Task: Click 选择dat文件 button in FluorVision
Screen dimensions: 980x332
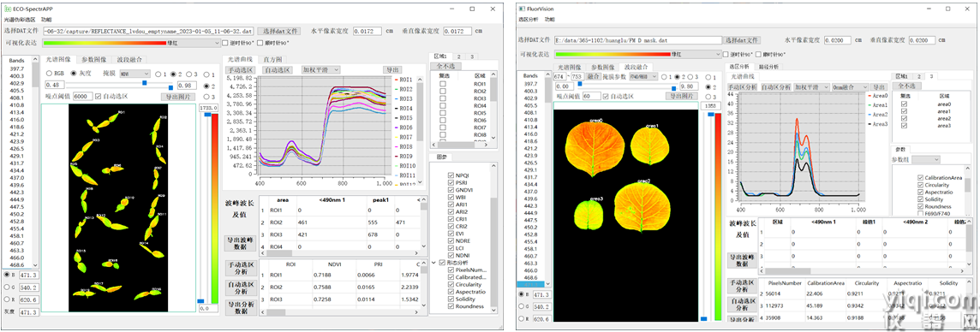Action: coord(742,40)
